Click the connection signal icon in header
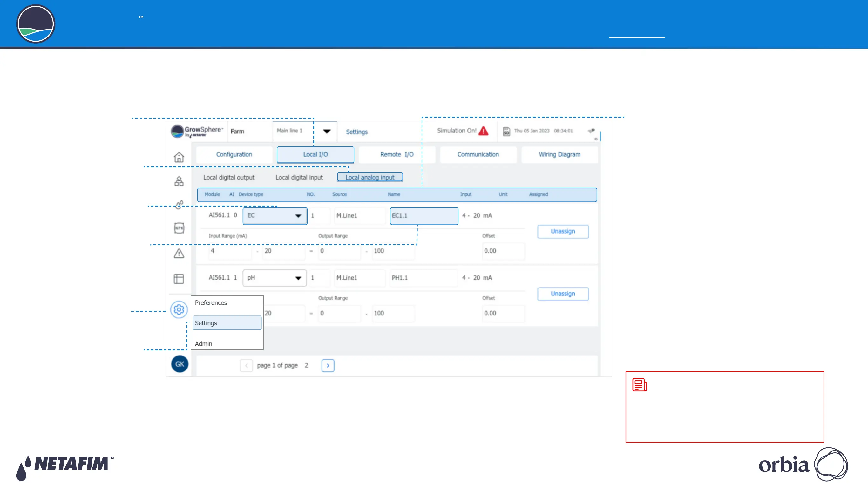This screenshot has height=488, width=868. (591, 131)
